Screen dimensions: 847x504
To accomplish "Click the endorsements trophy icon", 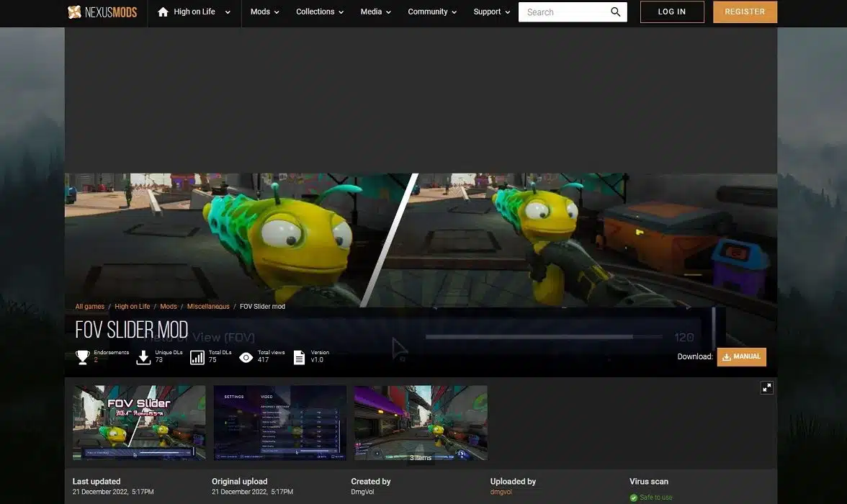I will [83, 357].
